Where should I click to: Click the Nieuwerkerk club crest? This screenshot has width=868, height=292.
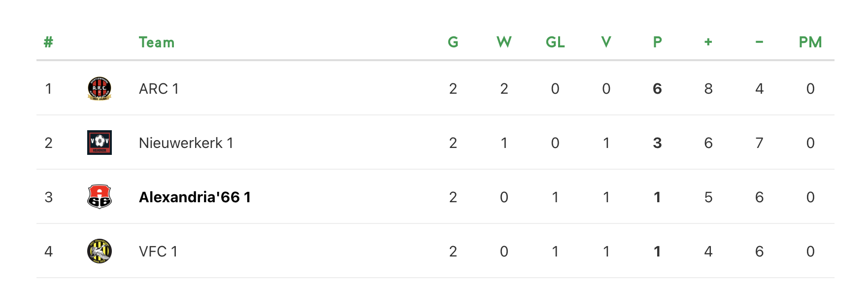point(100,143)
